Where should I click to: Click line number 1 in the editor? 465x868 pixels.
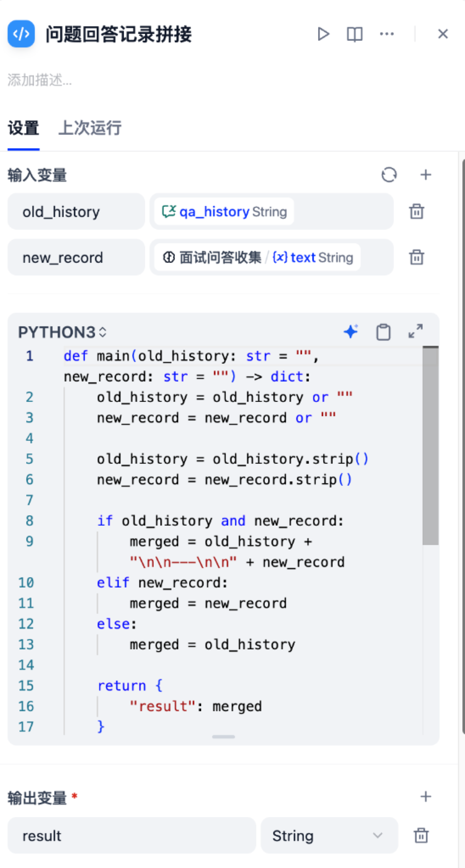coord(29,356)
